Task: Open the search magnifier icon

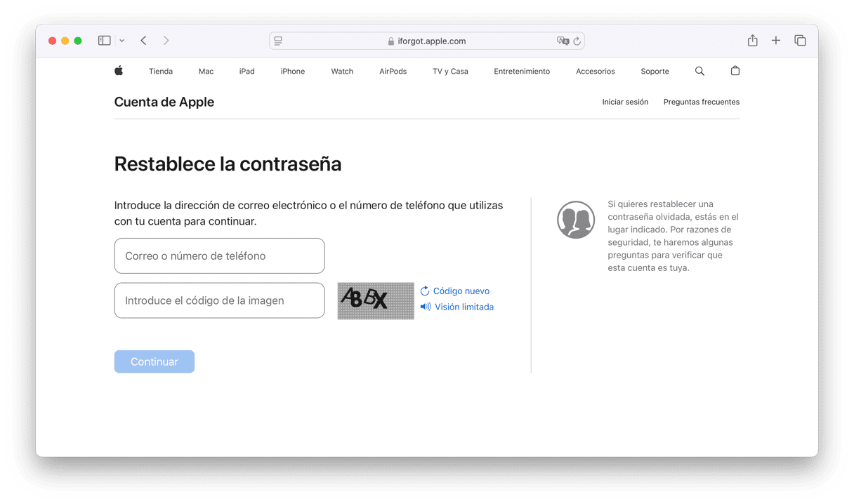Action: coord(699,71)
